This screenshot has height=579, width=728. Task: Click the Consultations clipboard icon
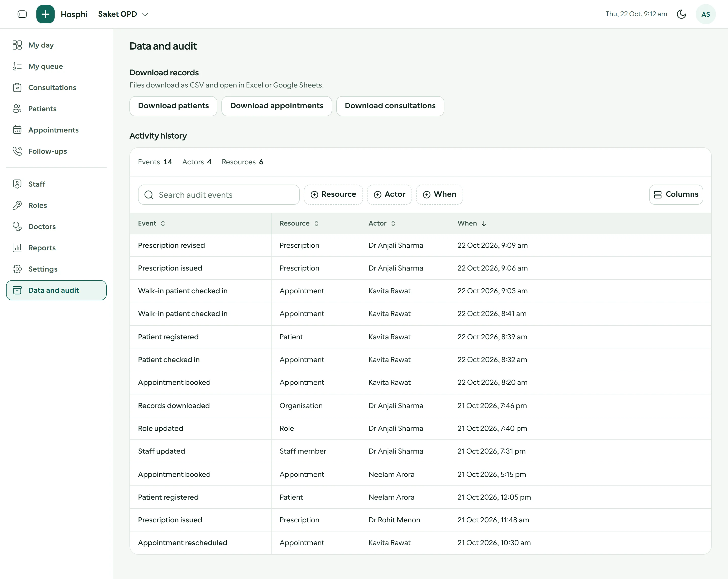coord(17,87)
